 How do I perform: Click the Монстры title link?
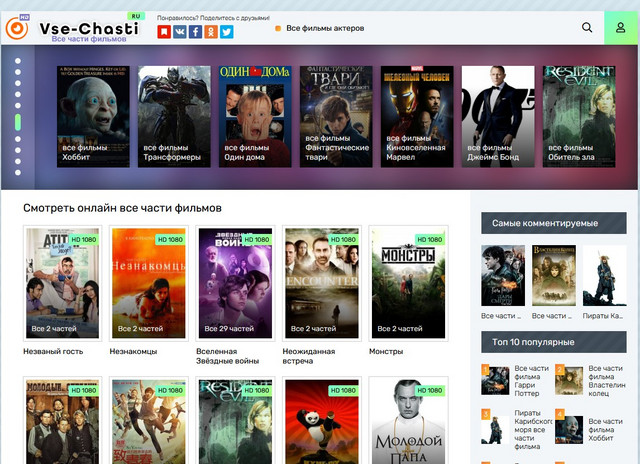point(386,351)
